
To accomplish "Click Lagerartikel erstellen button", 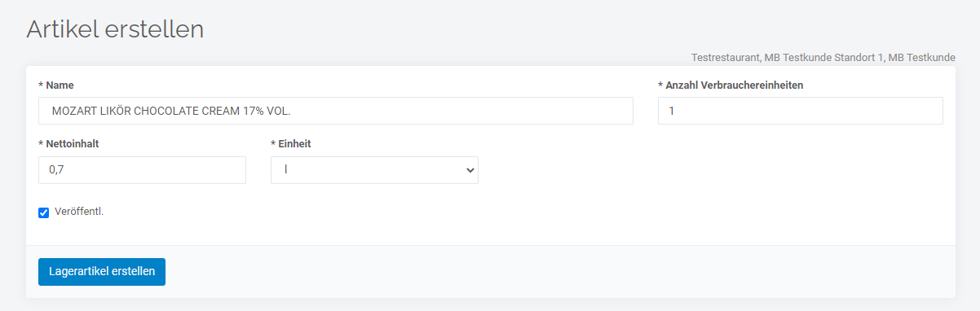I will 102,272.
